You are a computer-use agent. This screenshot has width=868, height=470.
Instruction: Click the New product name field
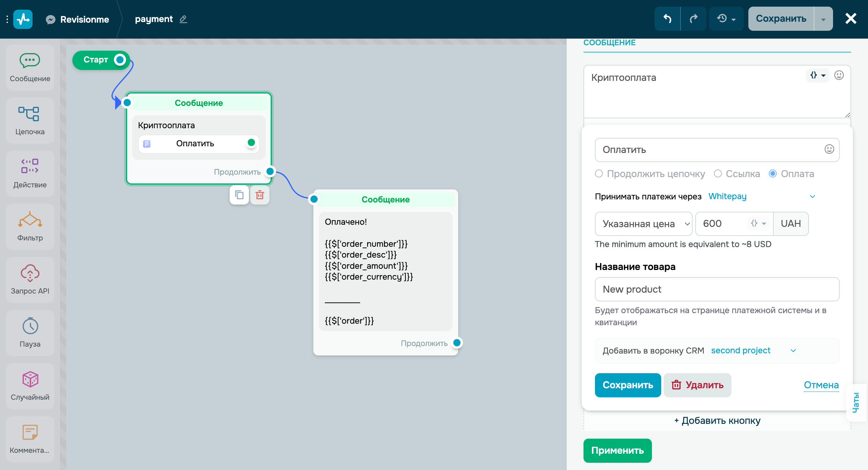pyautogui.click(x=717, y=289)
